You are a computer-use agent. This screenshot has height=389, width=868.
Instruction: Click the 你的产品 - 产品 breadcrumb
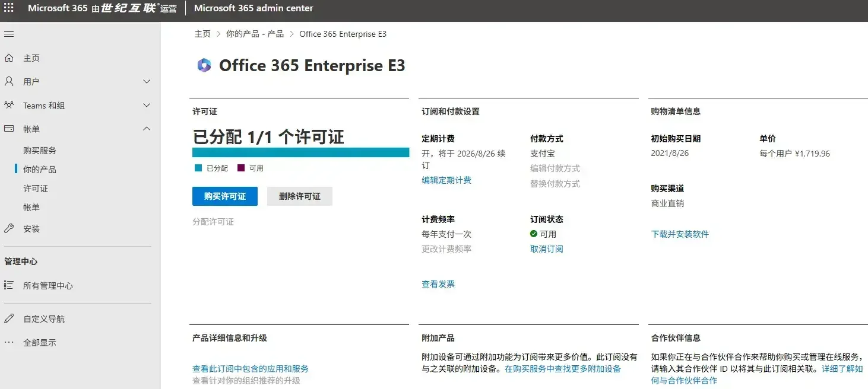point(255,34)
